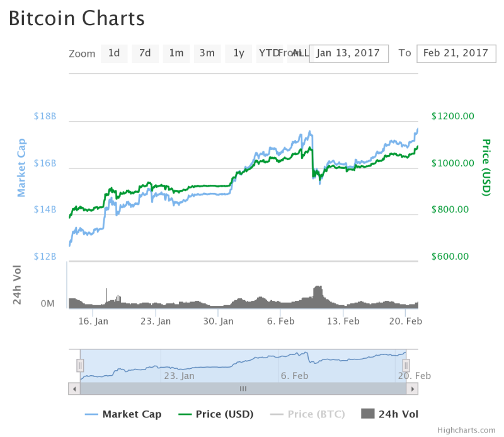Click the left arrow on the navigator scrollbar
Image resolution: width=504 pixels, height=437 pixels.
[x=74, y=388]
